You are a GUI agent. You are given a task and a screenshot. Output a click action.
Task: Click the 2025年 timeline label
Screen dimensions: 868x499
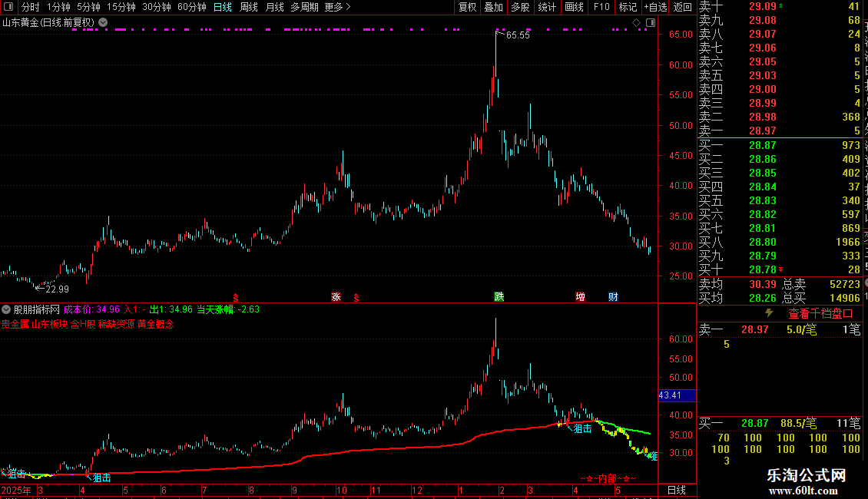(16, 490)
